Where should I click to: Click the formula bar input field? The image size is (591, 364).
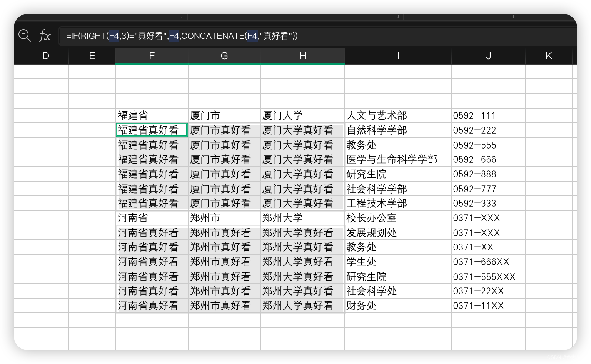pos(317,36)
